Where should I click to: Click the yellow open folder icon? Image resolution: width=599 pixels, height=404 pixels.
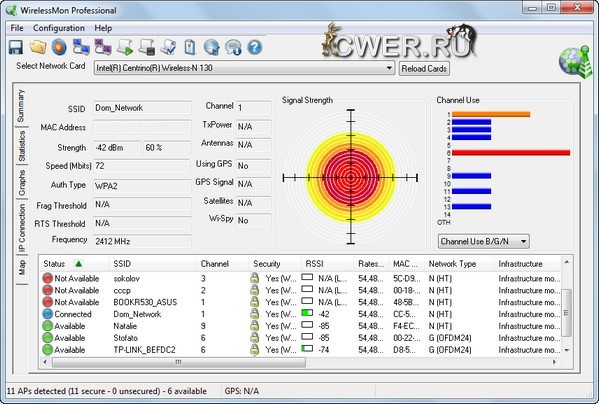38,47
